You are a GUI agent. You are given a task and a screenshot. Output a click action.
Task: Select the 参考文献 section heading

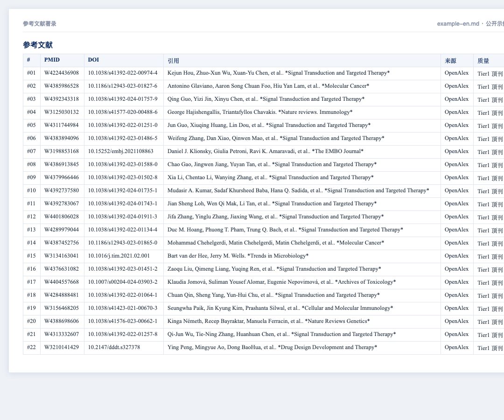(x=38, y=45)
